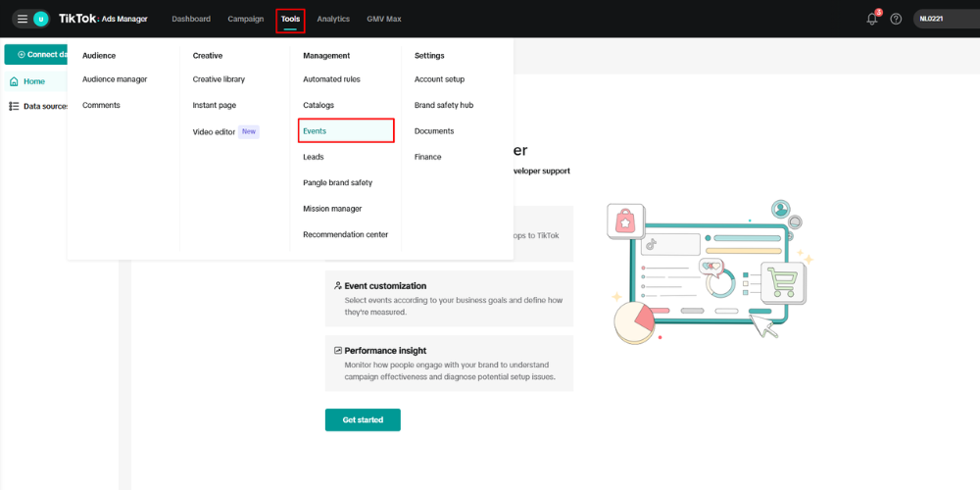The image size is (980, 490).
Task: Switch to the GMV Max tab
Action: (x=383, y=19)
